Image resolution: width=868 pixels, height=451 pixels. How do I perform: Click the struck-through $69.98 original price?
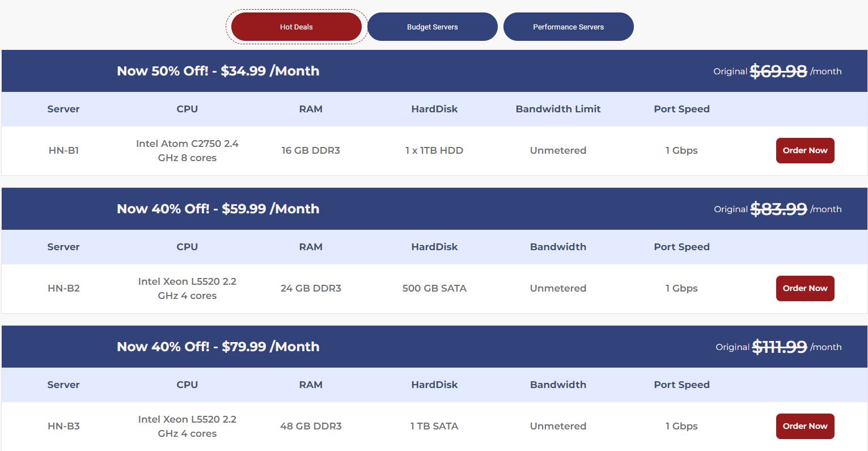(778, 71)
